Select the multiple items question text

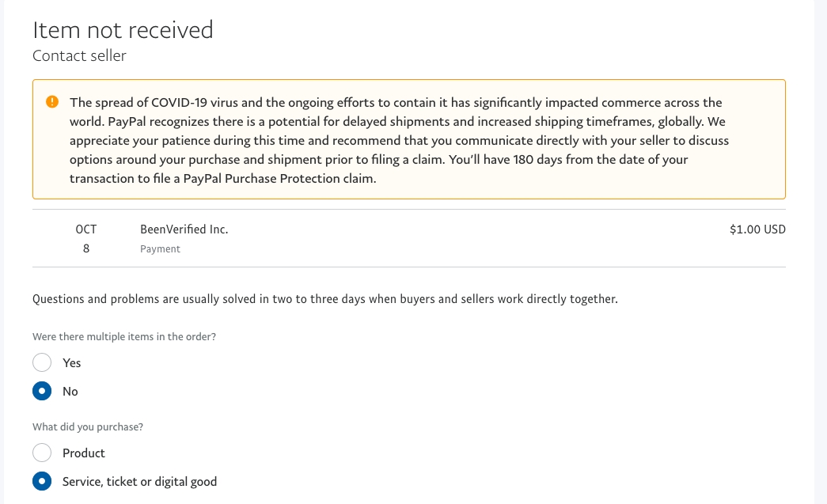(123, 336)
